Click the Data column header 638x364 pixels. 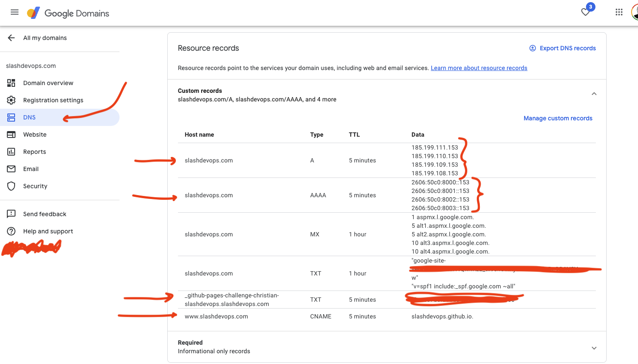pos(417,135)
